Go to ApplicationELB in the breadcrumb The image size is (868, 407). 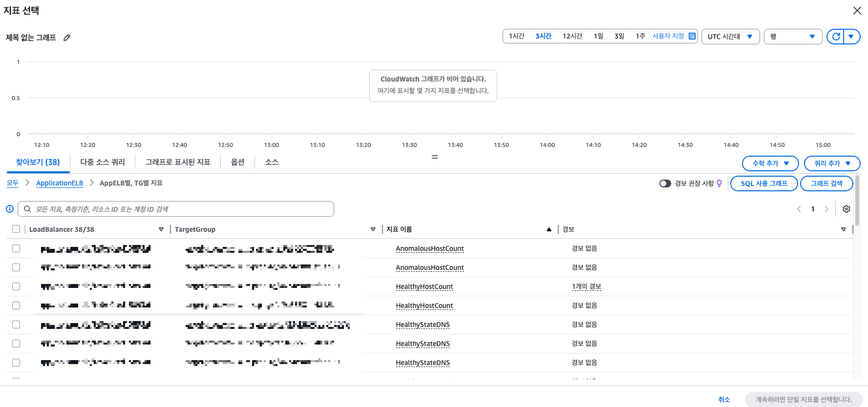[60, 183]
